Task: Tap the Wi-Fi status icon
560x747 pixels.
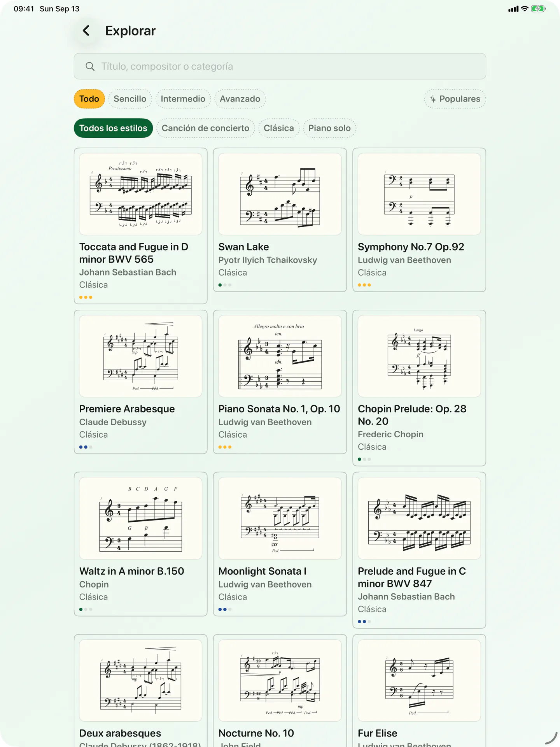Action: [x=525, y=9]
